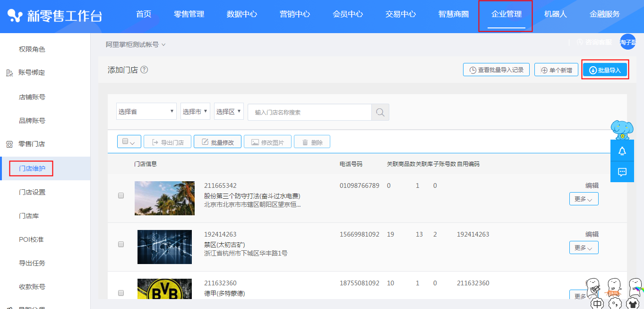
Task: Check the checkbox for store 192414263
Action: (121, 244)
